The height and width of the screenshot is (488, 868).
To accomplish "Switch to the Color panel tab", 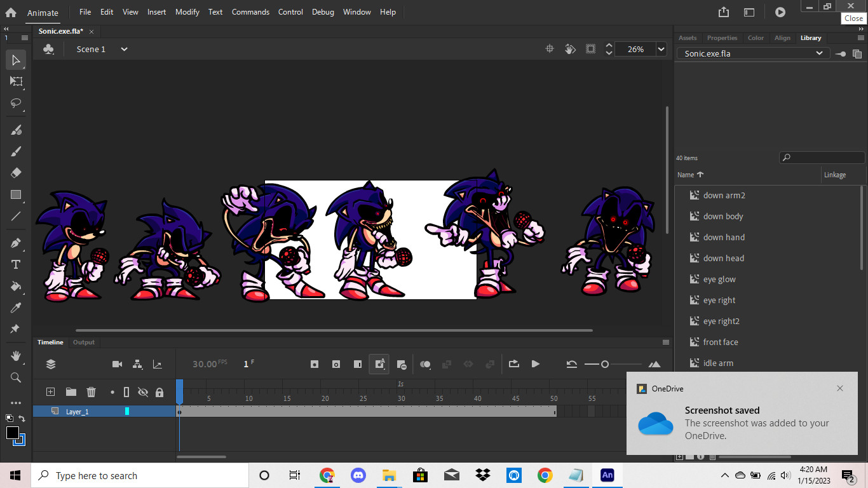I will point(756,37).
